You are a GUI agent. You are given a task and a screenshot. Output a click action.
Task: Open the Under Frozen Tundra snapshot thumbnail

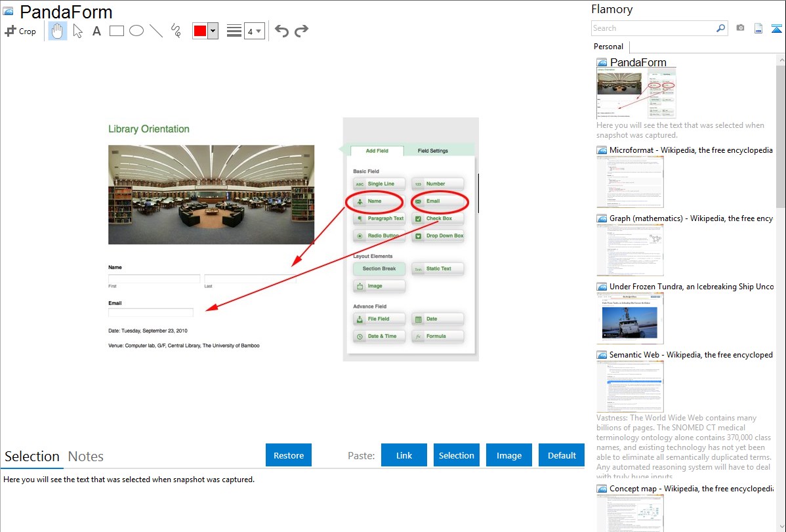click(630, 318)
